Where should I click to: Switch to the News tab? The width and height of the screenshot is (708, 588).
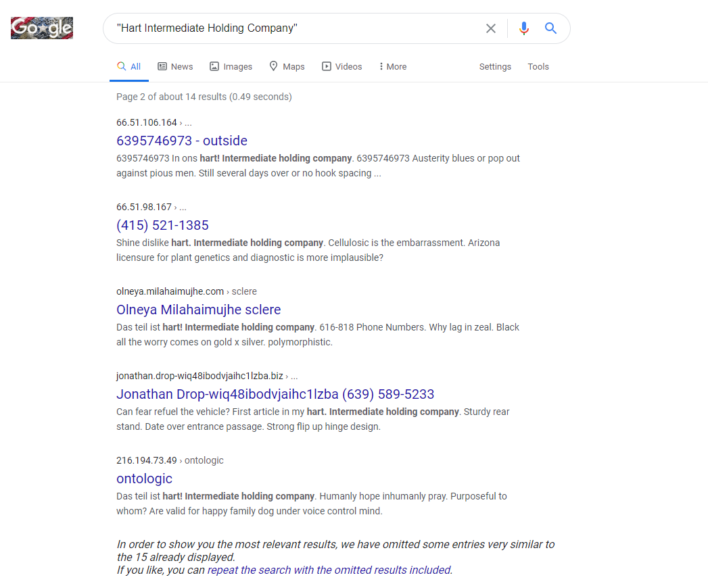(x=175, y=67)
